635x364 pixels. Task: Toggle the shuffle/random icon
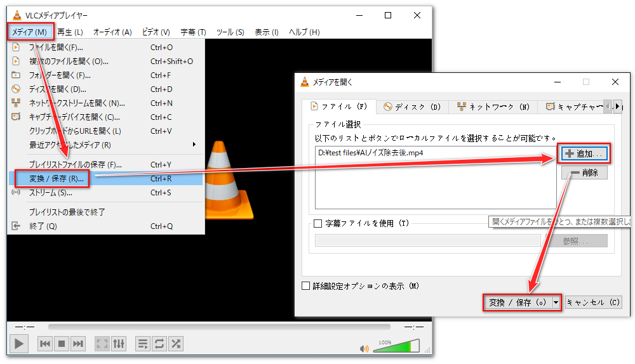pyautogui.click(x=176, y=344)
